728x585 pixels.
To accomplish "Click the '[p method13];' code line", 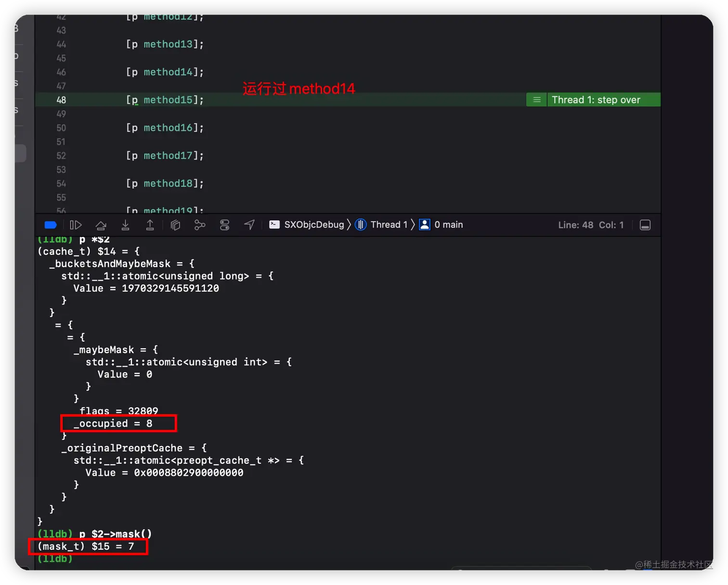I will tap(165, 44).
